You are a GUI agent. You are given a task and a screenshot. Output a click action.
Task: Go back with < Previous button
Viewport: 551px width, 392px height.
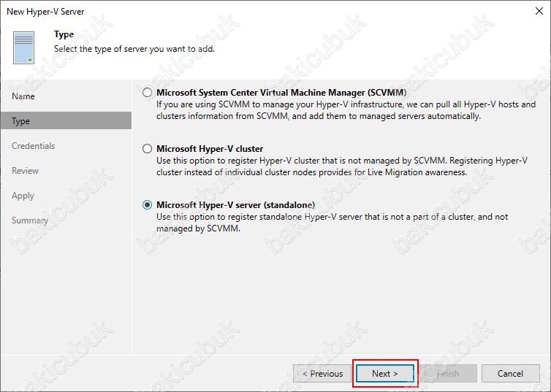(x=322, y=374)
